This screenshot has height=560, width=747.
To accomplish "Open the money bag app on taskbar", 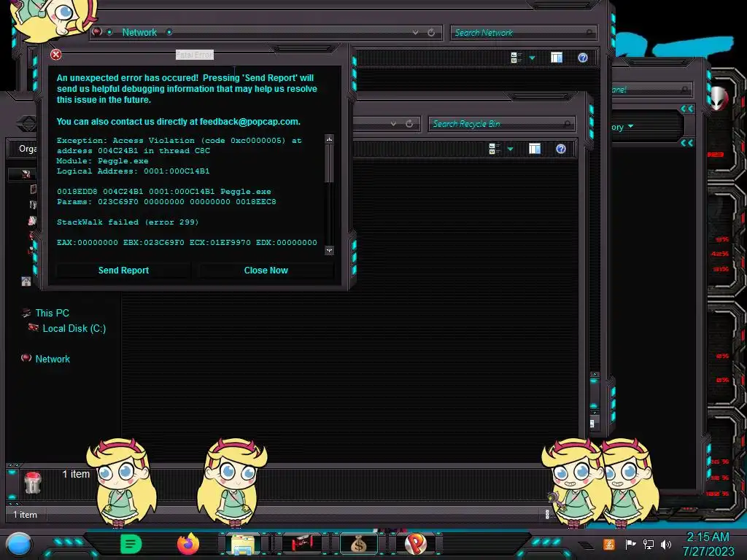I will click(358, 544).
